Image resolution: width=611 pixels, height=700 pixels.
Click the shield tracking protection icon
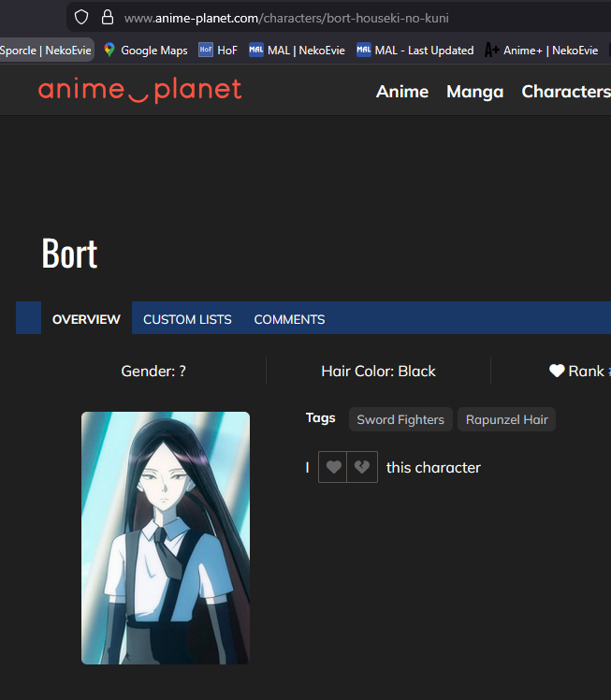click(81, 18)
